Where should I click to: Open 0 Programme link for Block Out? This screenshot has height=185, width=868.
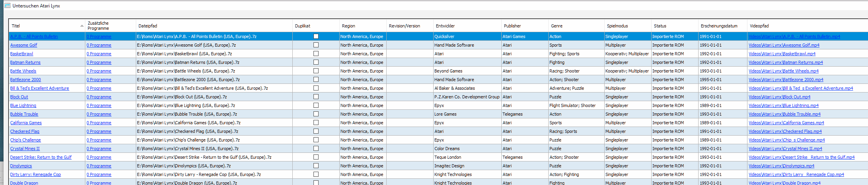[99, 97]
